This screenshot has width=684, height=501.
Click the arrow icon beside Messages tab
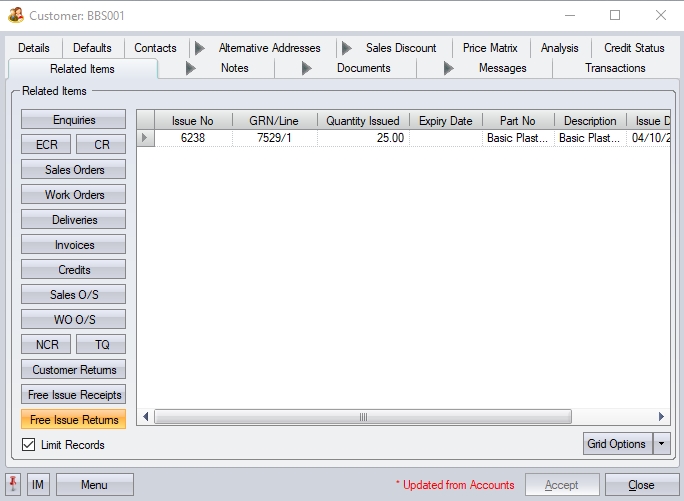[448, 68]
